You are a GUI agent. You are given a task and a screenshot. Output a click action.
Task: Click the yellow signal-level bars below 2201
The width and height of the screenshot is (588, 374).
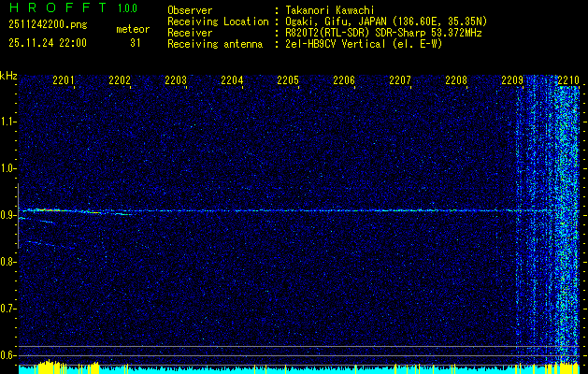48,367
